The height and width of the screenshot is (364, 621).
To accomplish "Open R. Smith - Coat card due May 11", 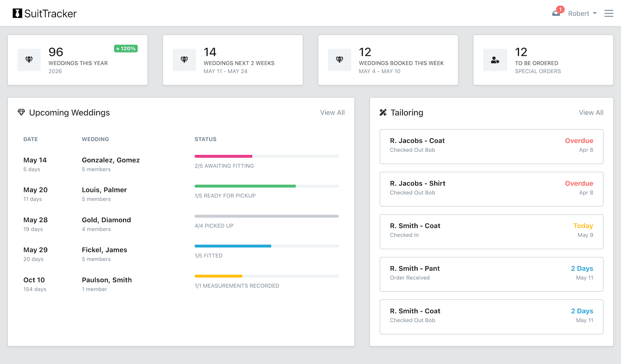I will 491,317.
